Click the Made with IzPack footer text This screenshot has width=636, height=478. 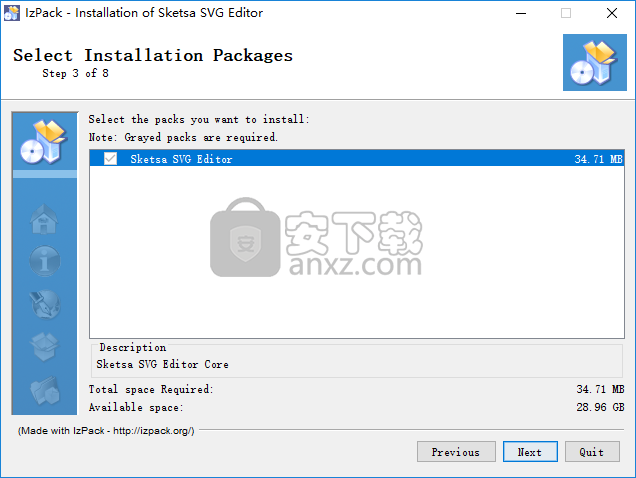click(106, 431)
